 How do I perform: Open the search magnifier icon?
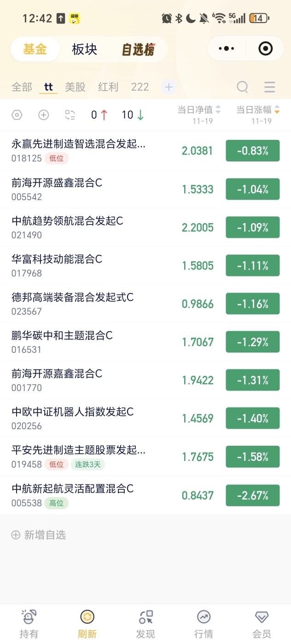[x=242, y=86]
